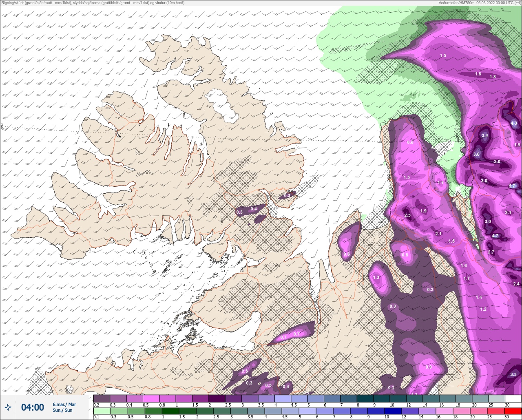Select snow legend darkest purple swatch between 2 and 2.5

pos(217,398)
